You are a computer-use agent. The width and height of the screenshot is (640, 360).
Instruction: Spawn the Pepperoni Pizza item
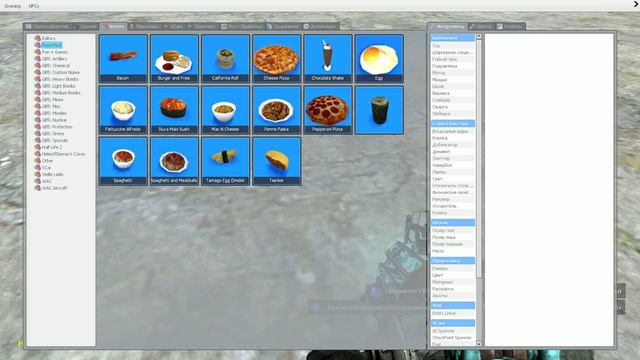(328, 110)
